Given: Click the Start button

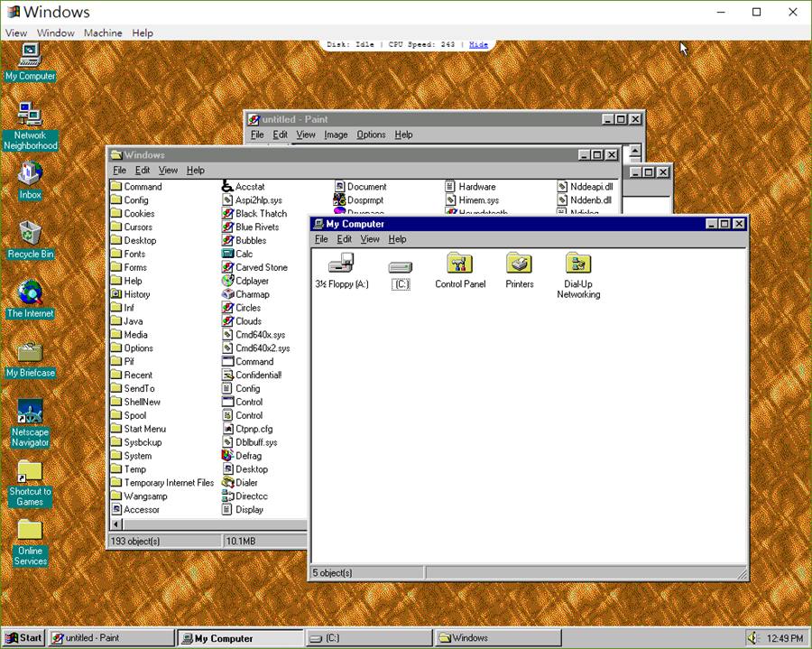Looking at the screenshot, I should pyautogui.click(x=24, y=638).
